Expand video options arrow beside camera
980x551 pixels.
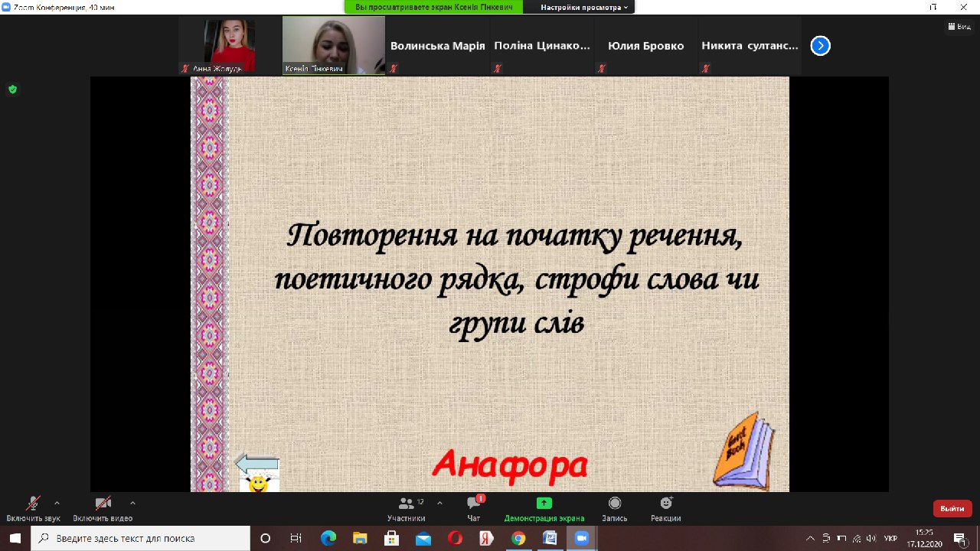(132, 503)
